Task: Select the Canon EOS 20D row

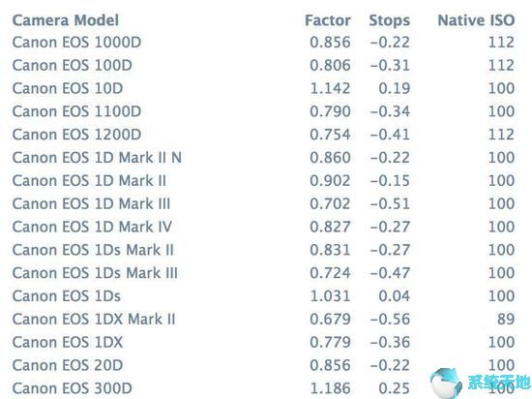Action: tap(263, 366)
